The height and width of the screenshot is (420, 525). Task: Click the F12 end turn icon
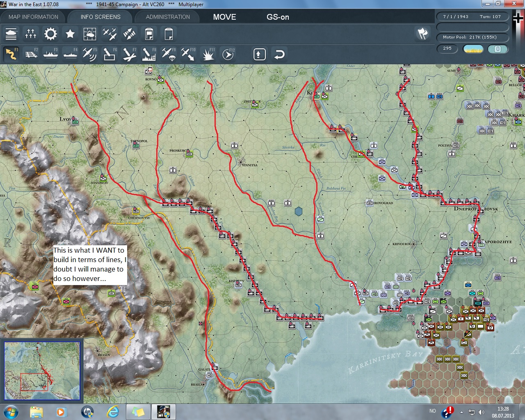pos(228,54)
